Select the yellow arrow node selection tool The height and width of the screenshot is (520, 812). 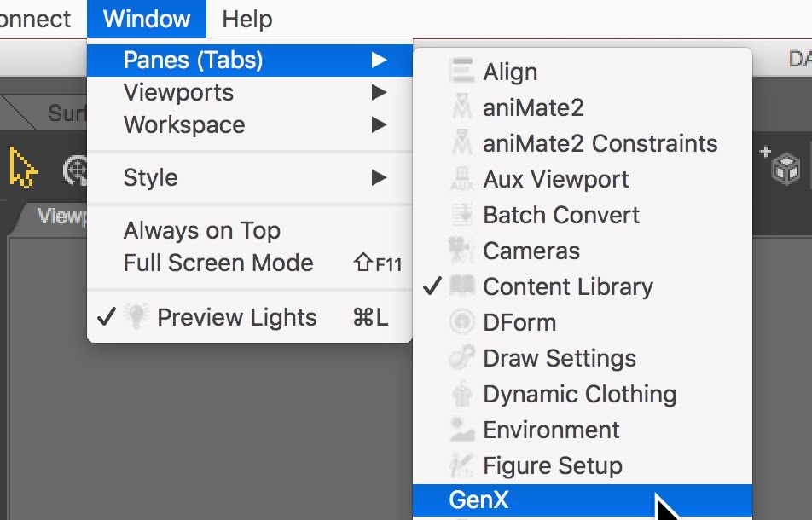click(x=23, y=166)
